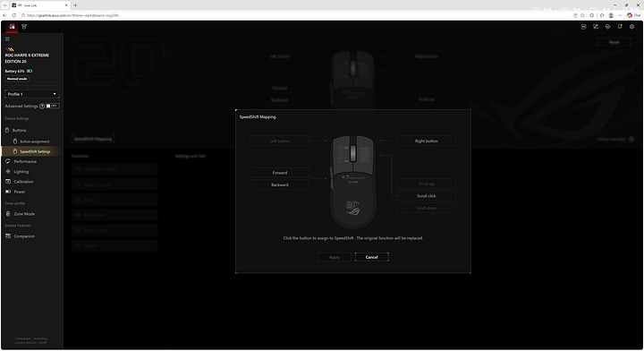
Task: Reload the page with the refresh icon
Action: click(14, 15)
